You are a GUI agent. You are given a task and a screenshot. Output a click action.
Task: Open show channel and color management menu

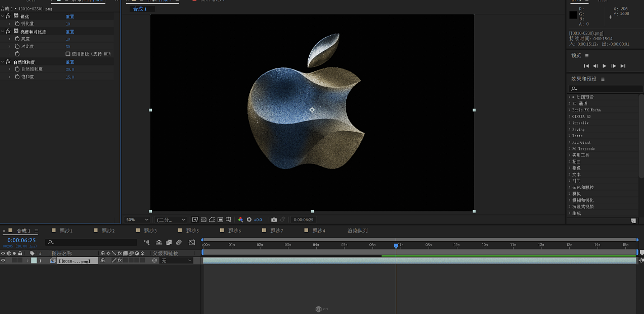(x=240, y=219)
